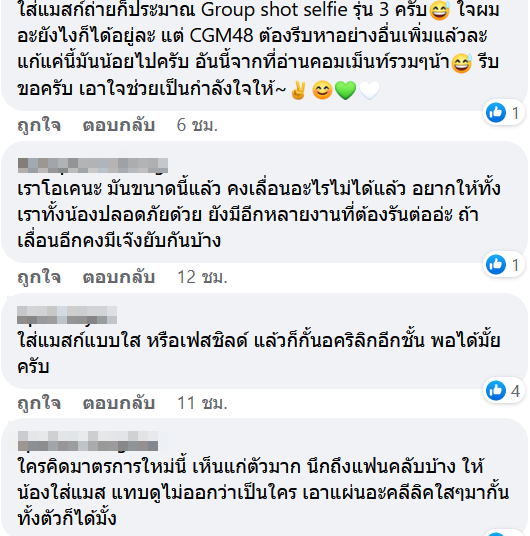Click the comment text mentioning Group shot selfie
The width and height of the screenshot is (530, 536).
259,49
